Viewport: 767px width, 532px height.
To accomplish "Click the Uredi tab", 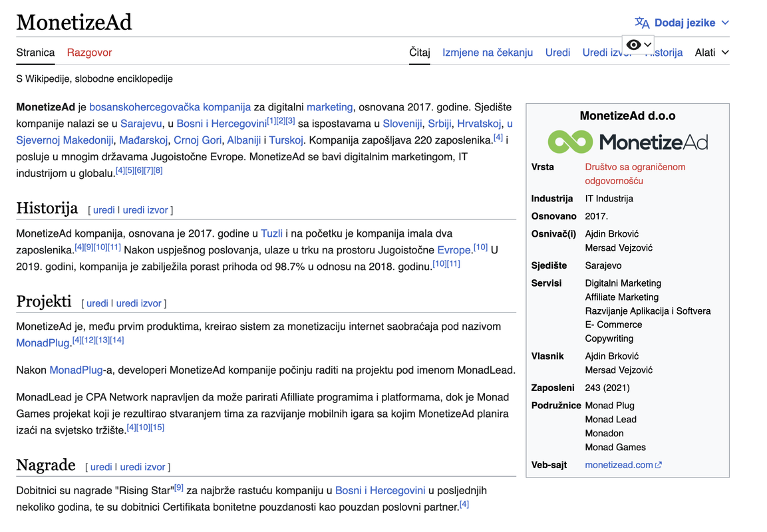I will point(557,53).
